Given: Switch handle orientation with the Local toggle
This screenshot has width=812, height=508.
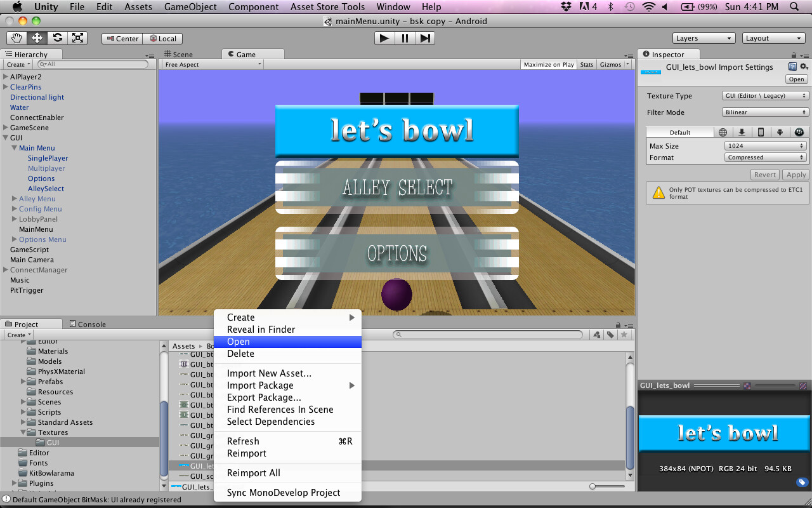Looking at the screenshot, I should pyautogui.click(x=162, y=38).
